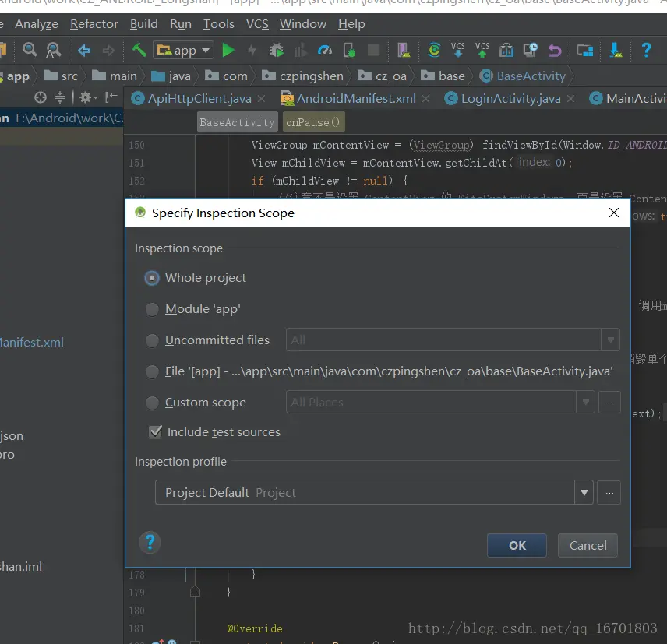Click the Compare/Diff VCS toolbar icon

coord(506,50)
